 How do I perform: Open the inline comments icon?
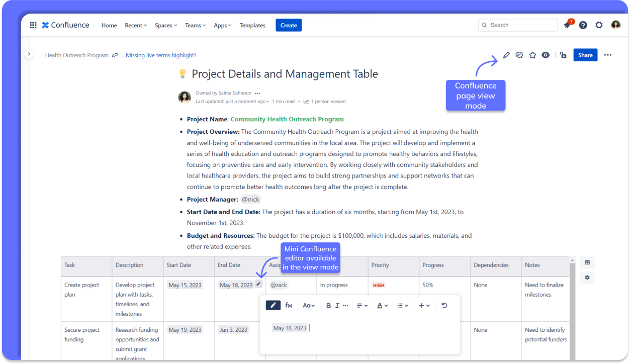(519, 55)
